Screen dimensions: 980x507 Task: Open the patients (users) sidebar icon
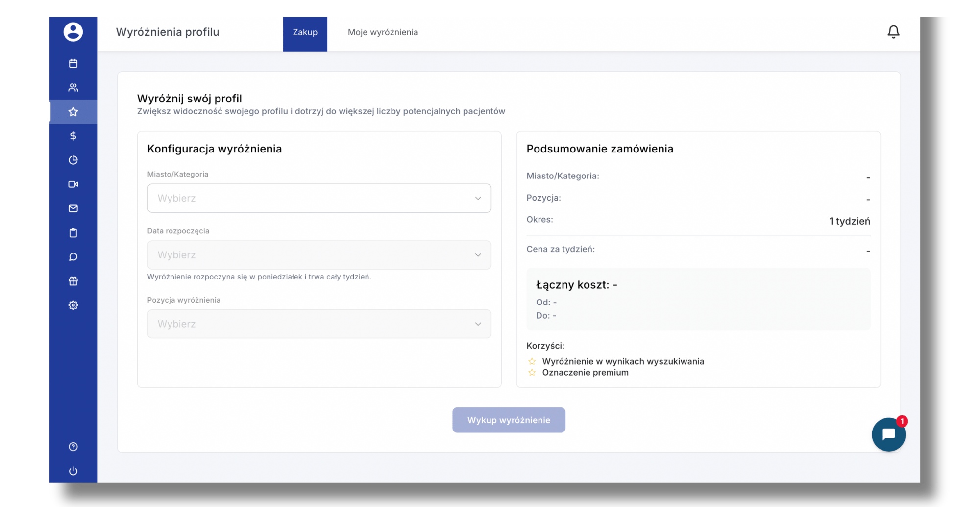tap(73, 88)
